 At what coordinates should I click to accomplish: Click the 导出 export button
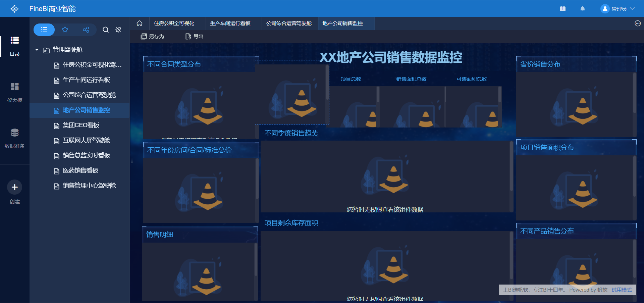click(195, 36)
